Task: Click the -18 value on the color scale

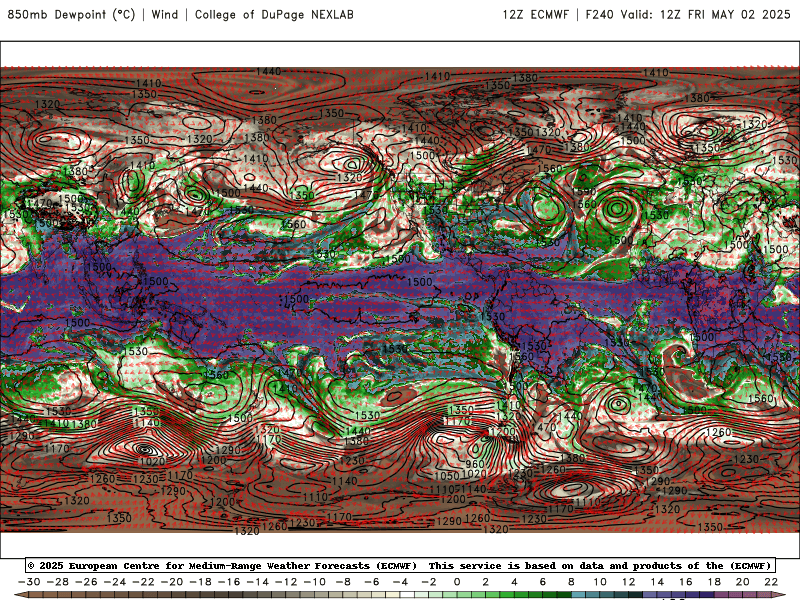Action: (201, 582)
